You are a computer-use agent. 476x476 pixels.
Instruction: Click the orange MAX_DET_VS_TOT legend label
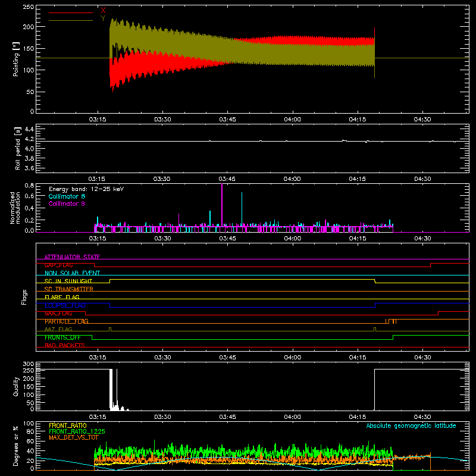pos(74,437)
